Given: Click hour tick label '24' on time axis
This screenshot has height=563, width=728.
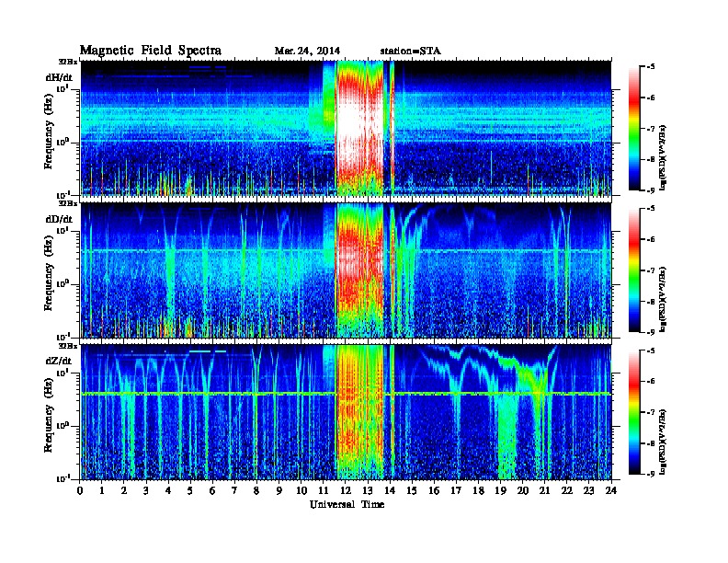Looking at the screenshot, I should [611, 490].
